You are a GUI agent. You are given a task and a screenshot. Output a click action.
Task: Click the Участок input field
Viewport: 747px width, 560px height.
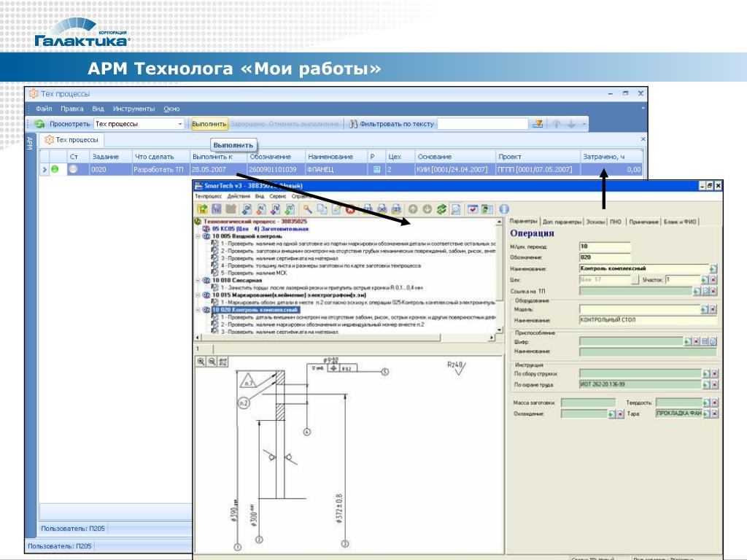pyautogui.click(x=683, y=280)
